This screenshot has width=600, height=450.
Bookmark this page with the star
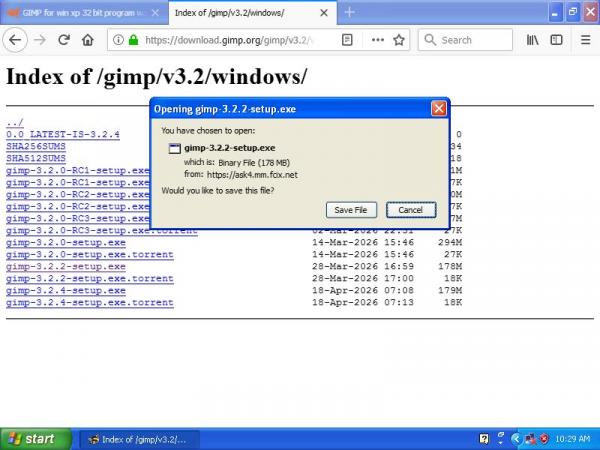click(x=399, y=40)
